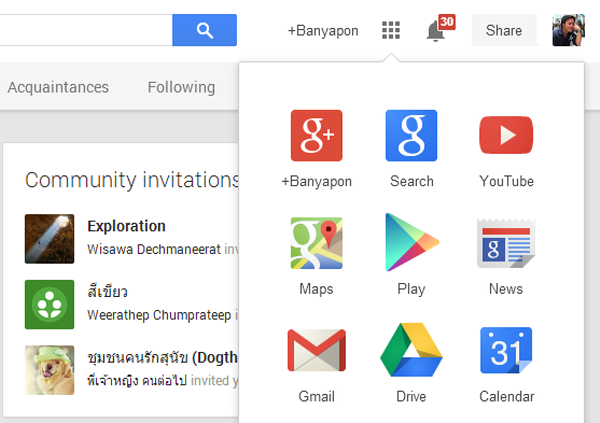Image resolution: width=600 pixels, height=423 pixels.
Task: Launch YouTube from the apps panel
Action: [x=506, y=135]
